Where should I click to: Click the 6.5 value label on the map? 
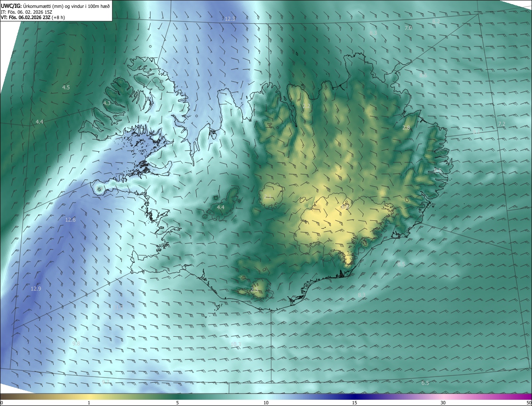coord(425,383)
